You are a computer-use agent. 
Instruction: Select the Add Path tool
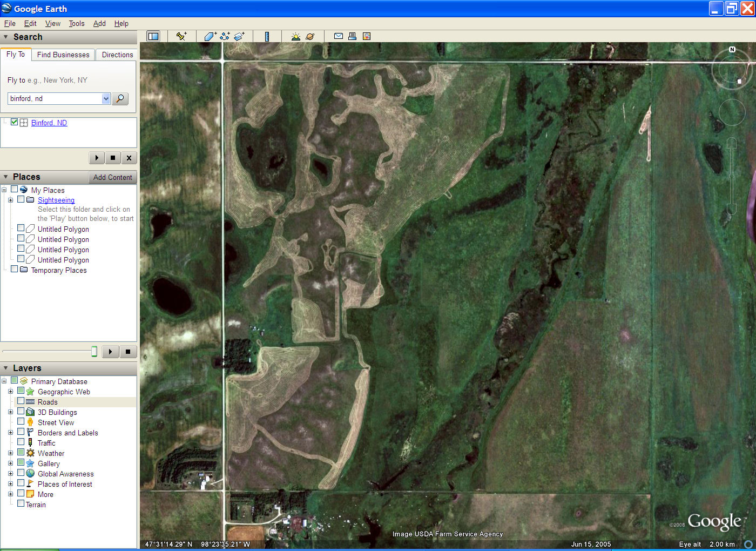click(225, 36)
